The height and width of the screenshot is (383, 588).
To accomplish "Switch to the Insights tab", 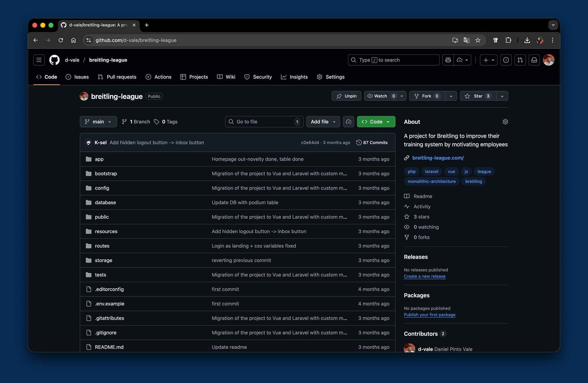I will (x=294, y=77).
